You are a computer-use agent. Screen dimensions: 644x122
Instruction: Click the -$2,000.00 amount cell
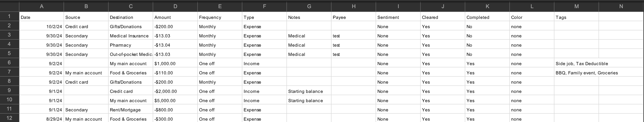pyautogui.click(x=175, y=91)
